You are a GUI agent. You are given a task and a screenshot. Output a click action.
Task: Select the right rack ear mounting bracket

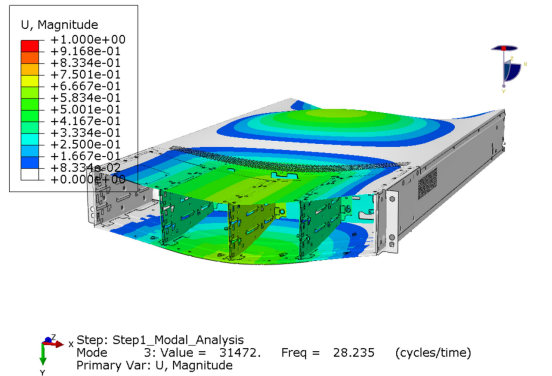390,222
